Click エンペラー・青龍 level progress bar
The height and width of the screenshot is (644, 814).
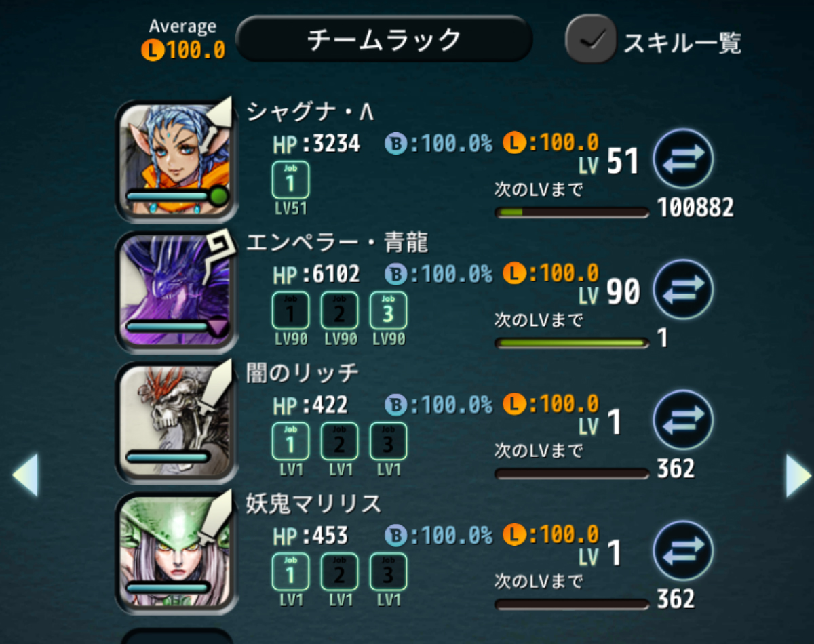572,343
